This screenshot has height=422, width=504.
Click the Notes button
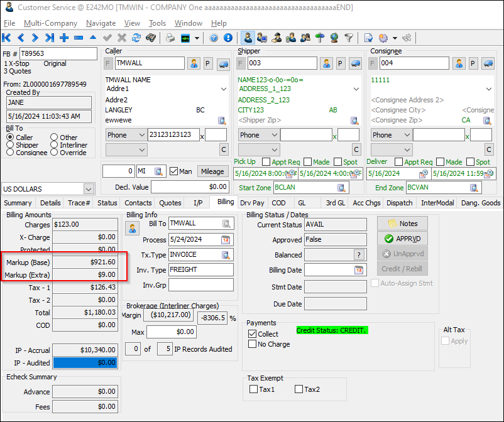[402, 224]
